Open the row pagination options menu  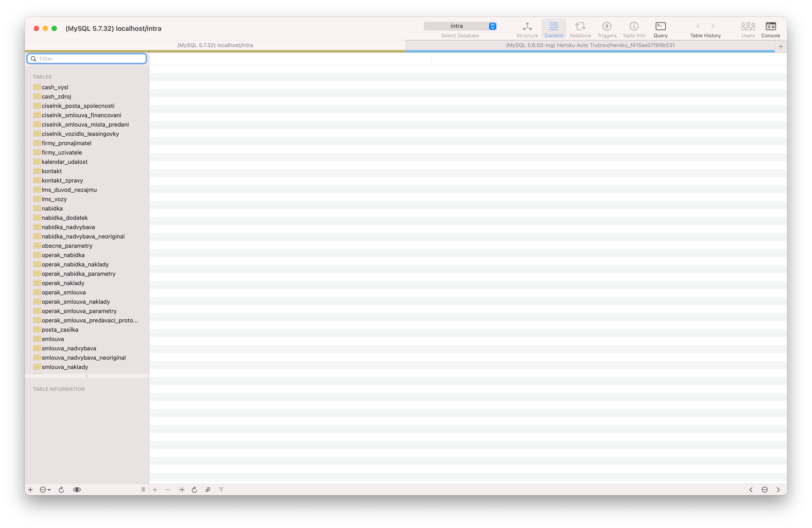765,489
